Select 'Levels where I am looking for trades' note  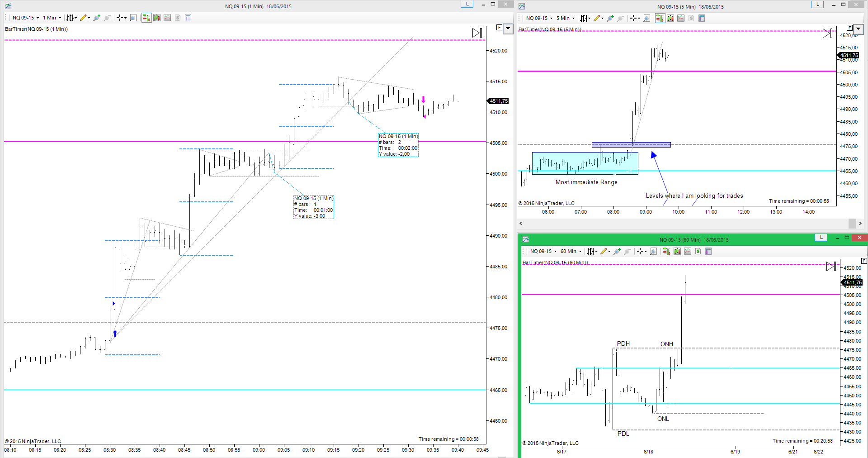coord(694,196)
